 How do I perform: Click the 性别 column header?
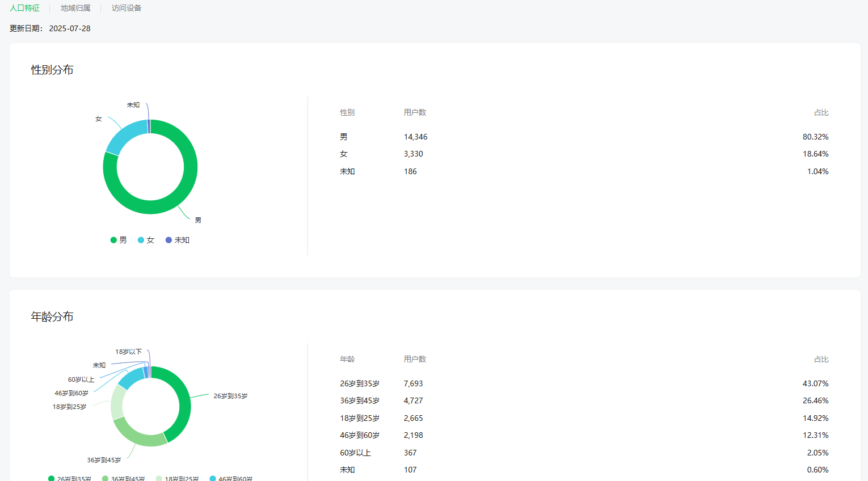point(347,112)
